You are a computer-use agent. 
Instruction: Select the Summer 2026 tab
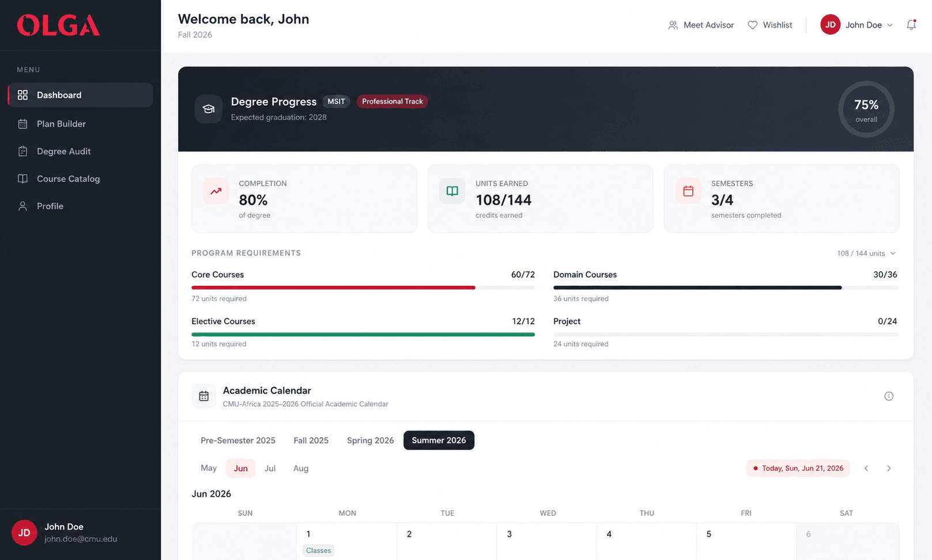tap(439, 440)
